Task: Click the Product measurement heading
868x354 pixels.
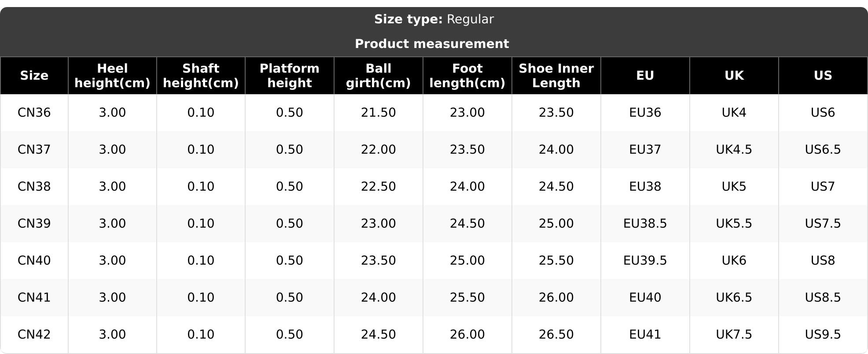Action: [x=432, y=44]
